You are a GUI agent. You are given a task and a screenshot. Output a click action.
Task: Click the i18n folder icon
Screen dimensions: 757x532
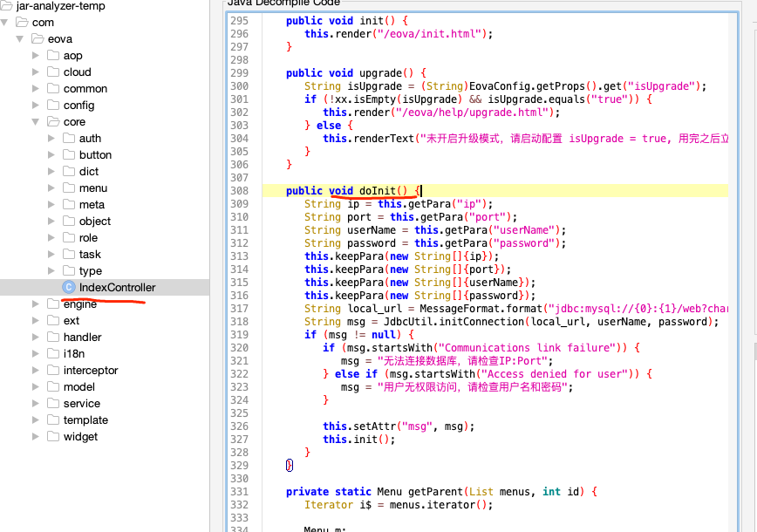click(53, 353)
